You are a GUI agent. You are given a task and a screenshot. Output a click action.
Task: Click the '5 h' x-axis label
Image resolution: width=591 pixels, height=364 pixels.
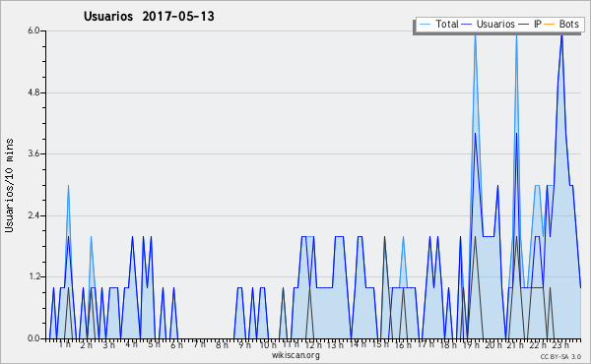coord(155,344)
